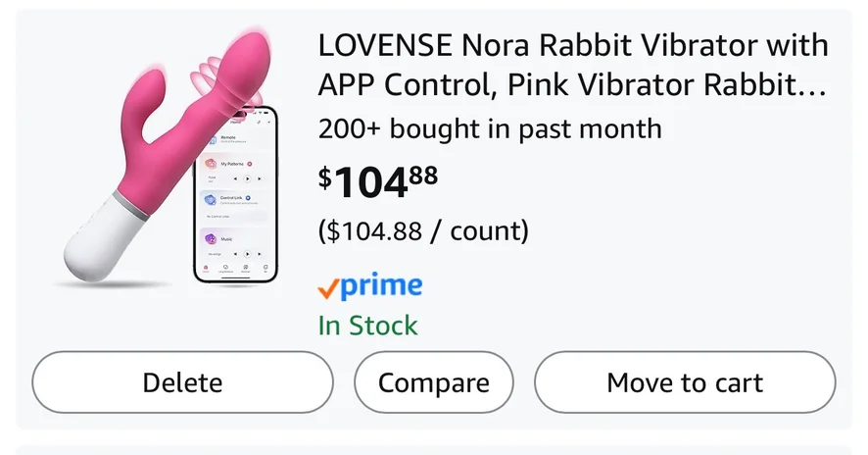Click the Delete button

[x=182, y=381]
